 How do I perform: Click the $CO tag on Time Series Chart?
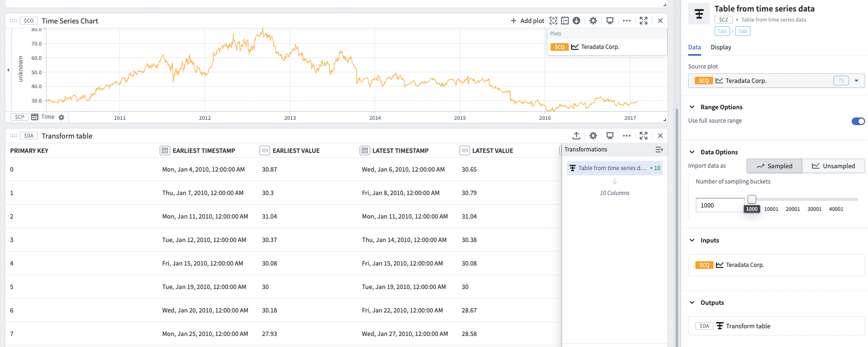(29, 21)
